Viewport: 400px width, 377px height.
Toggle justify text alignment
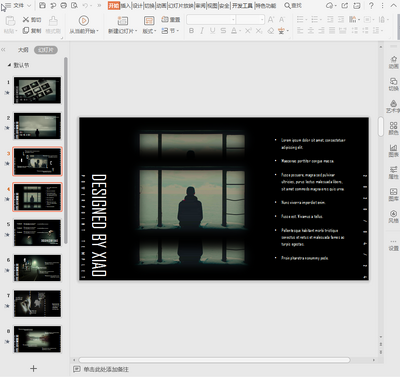pos(332,31)
